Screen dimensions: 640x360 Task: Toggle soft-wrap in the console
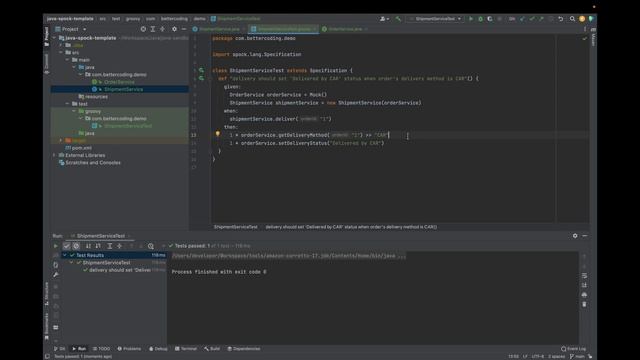coord(584,276)
